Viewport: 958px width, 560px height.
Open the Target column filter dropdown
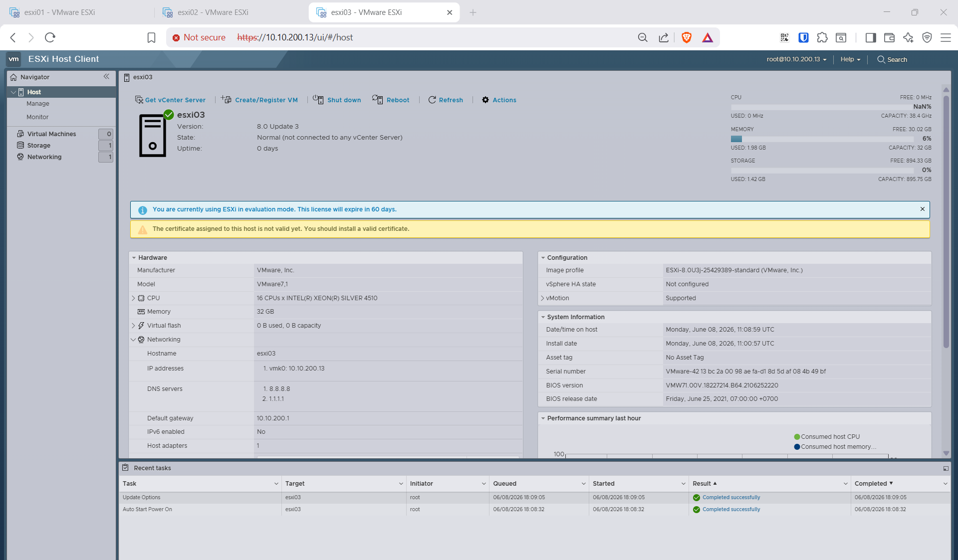[401, 484]
